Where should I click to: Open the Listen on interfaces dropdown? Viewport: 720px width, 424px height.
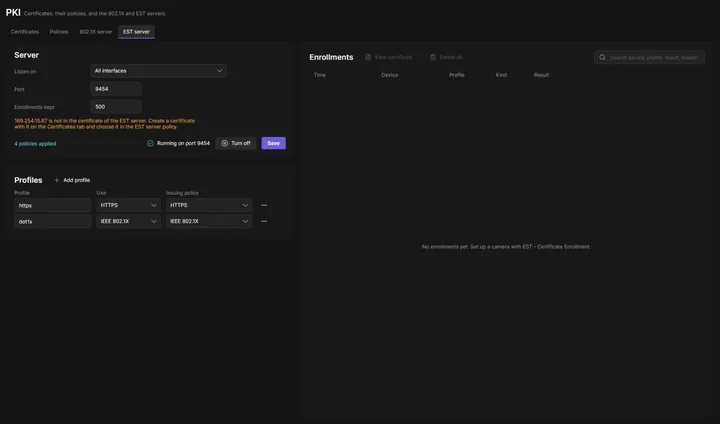pos(158,71)
